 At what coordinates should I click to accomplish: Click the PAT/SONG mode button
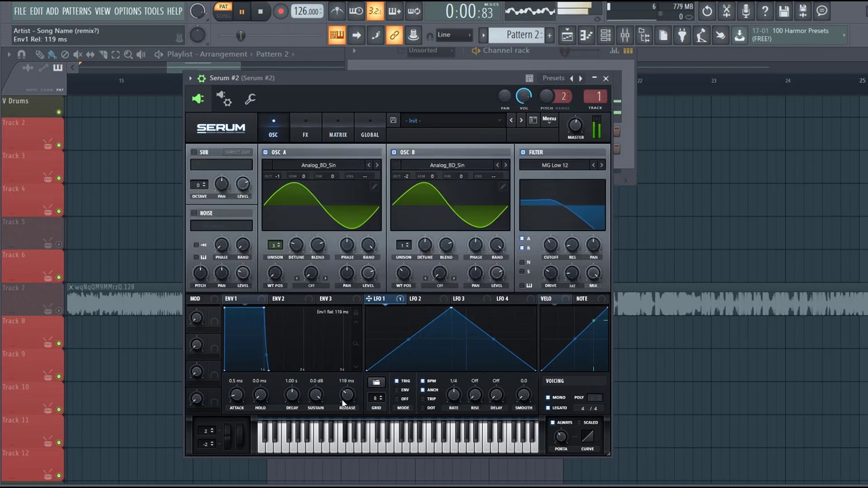pos(222,10)
